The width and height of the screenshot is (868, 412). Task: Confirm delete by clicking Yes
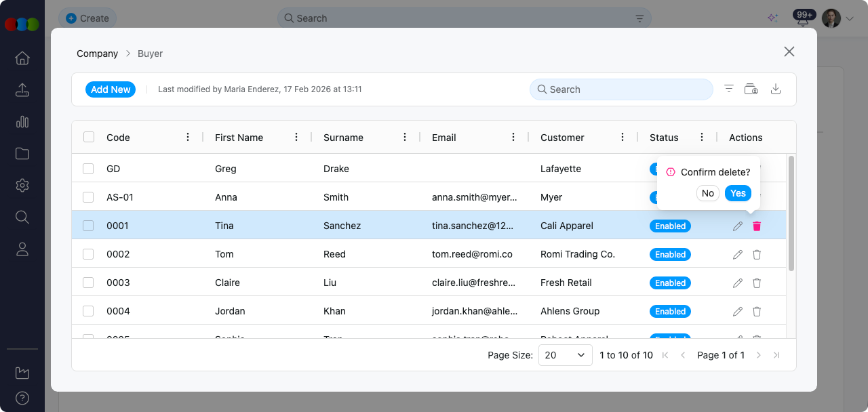pyautogui.click(x=738, y=193)
